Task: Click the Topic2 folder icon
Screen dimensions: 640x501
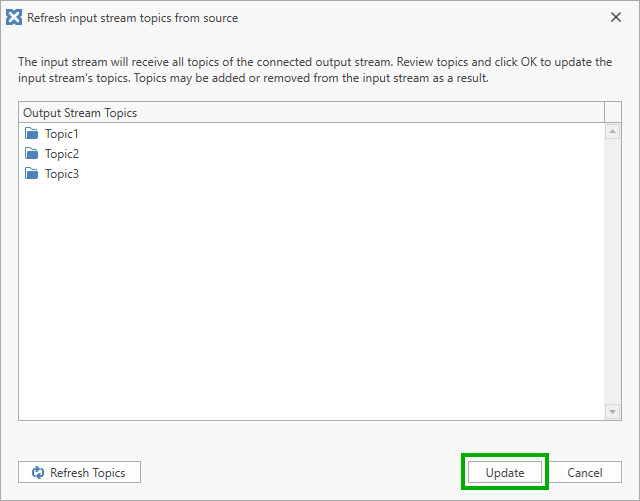Action: click(x=31, y=154)
